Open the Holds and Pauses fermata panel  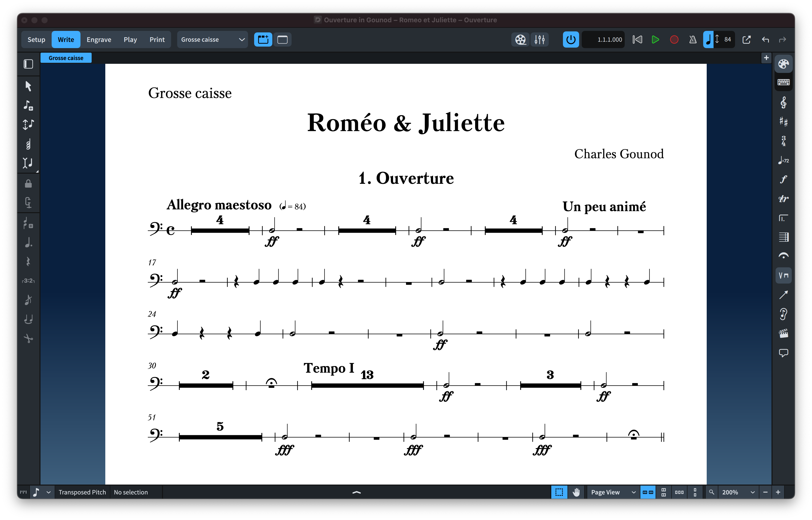(x=783, y=256)
